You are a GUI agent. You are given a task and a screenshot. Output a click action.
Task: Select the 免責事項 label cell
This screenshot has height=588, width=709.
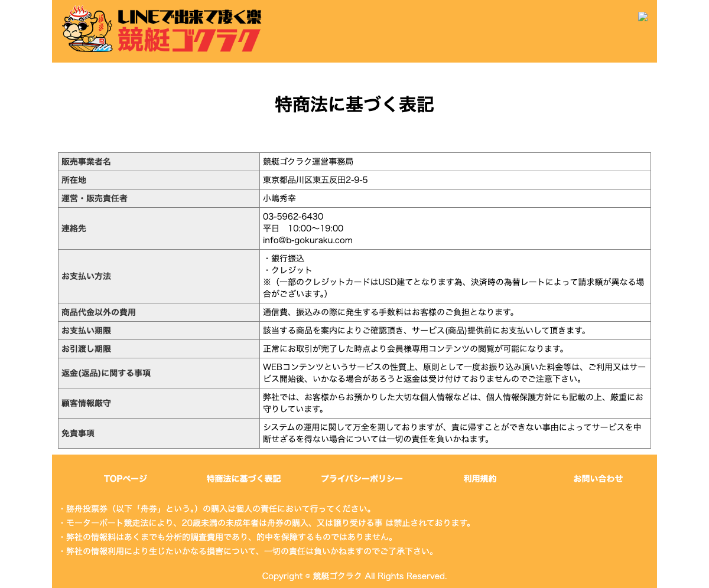(x=159, y=433)
